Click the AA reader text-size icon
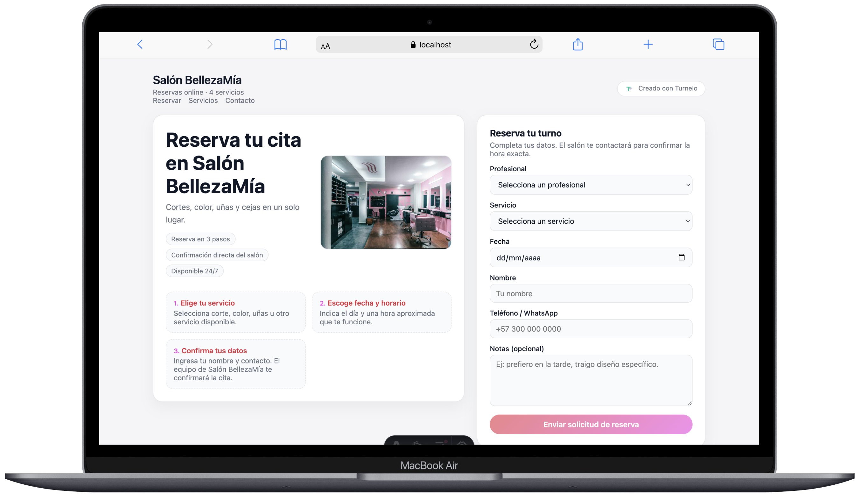The width and height of the screenshot is (868, 500). [325, 46]
